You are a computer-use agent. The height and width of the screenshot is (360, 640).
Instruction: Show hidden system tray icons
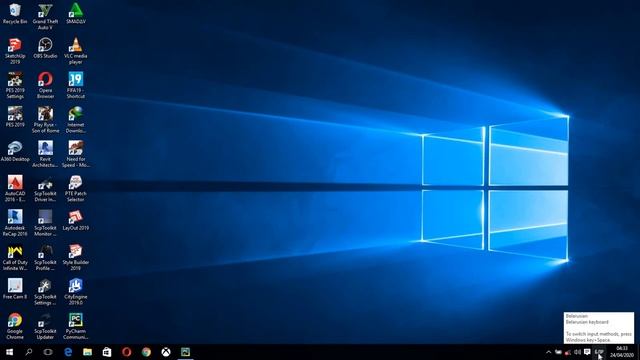[x=549, y=352]
